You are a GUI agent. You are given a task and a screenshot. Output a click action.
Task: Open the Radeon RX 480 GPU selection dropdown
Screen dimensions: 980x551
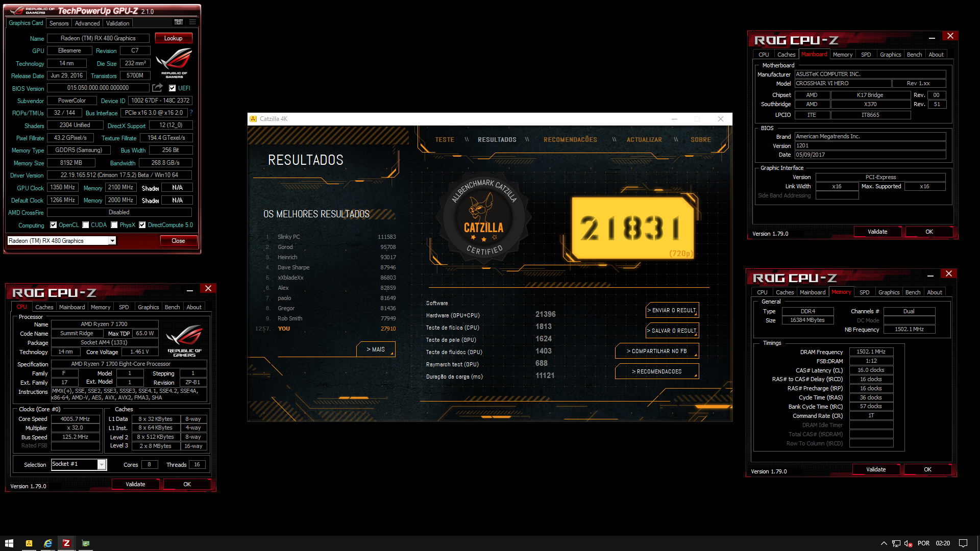click(x=62, y=241)
